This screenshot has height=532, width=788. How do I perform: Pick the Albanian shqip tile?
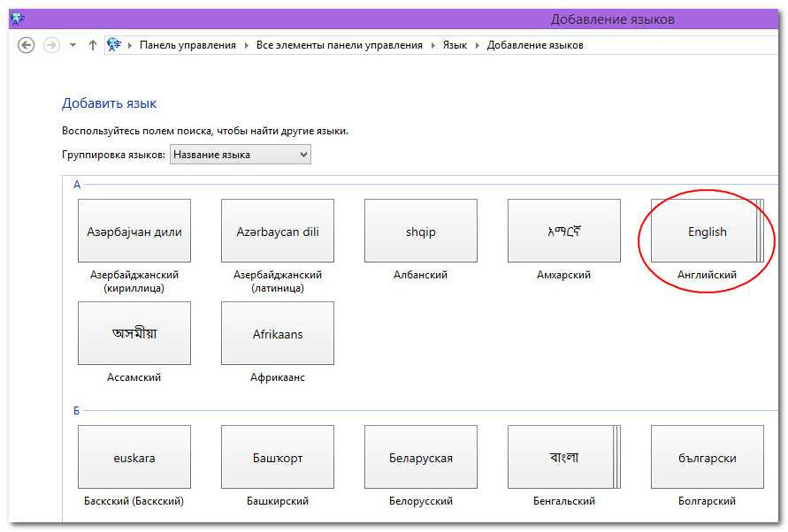[x=421, y=232]
